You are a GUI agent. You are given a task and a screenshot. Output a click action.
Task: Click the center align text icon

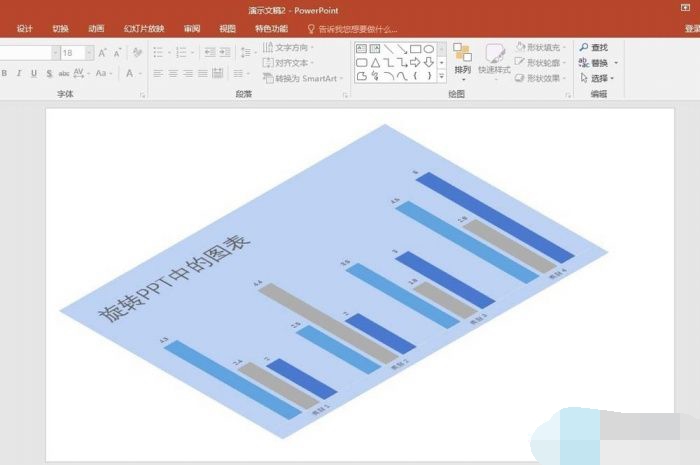point(173,73)
